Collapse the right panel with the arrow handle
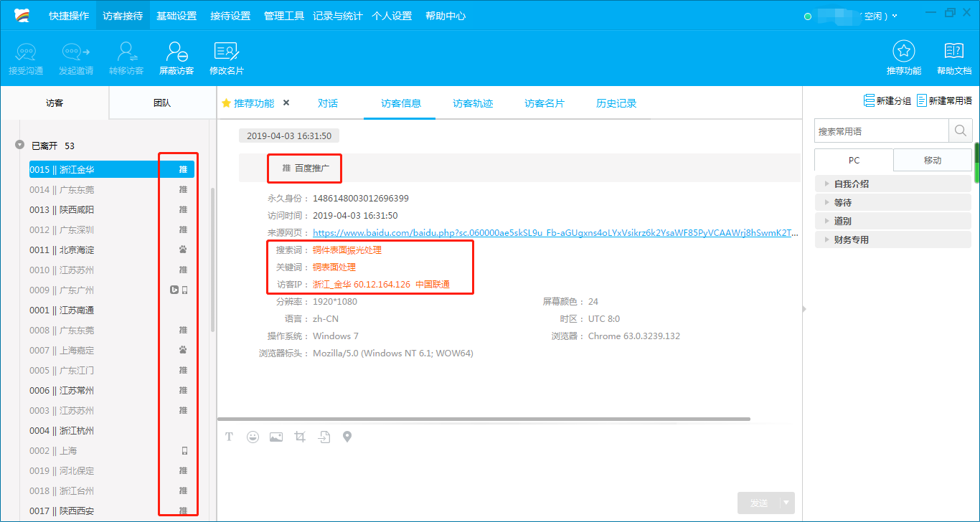980x522 pixels. click(804, 308)
